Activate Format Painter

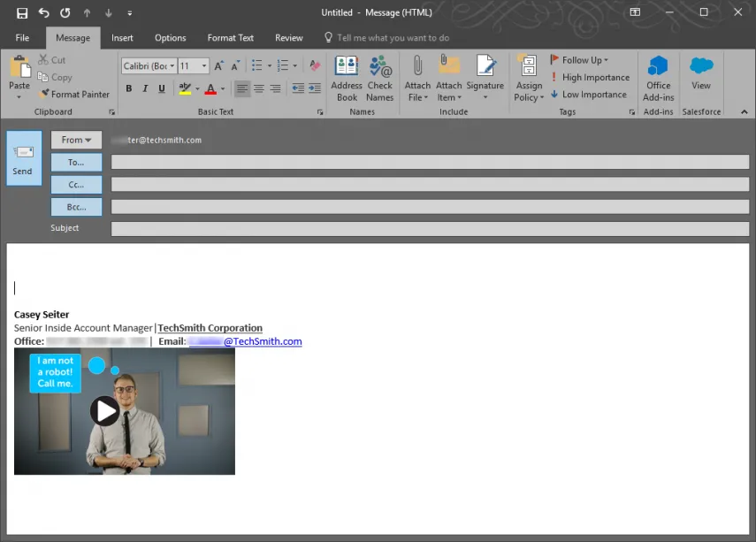pos(74,94)
